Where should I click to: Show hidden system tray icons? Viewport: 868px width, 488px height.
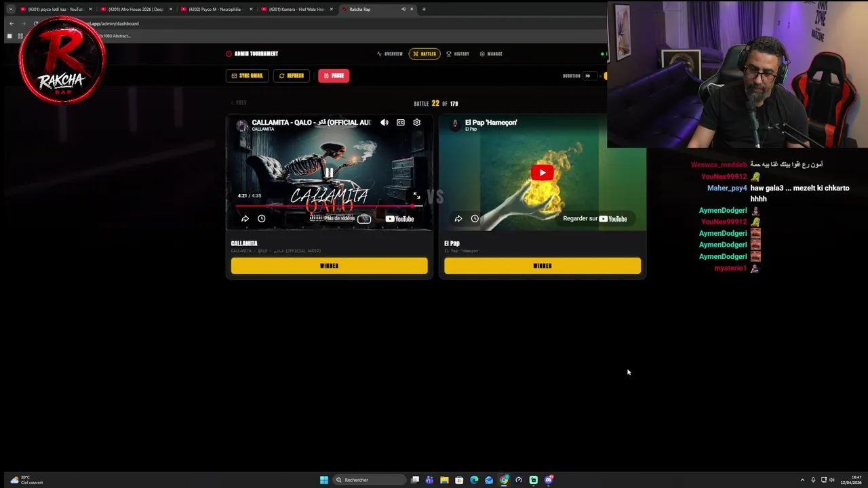802,480
